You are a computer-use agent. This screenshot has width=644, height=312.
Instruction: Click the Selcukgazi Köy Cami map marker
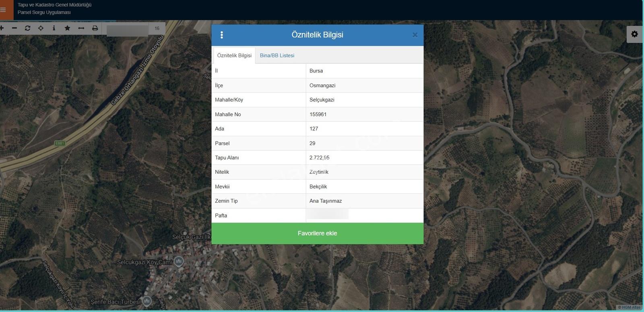point(179,262)
